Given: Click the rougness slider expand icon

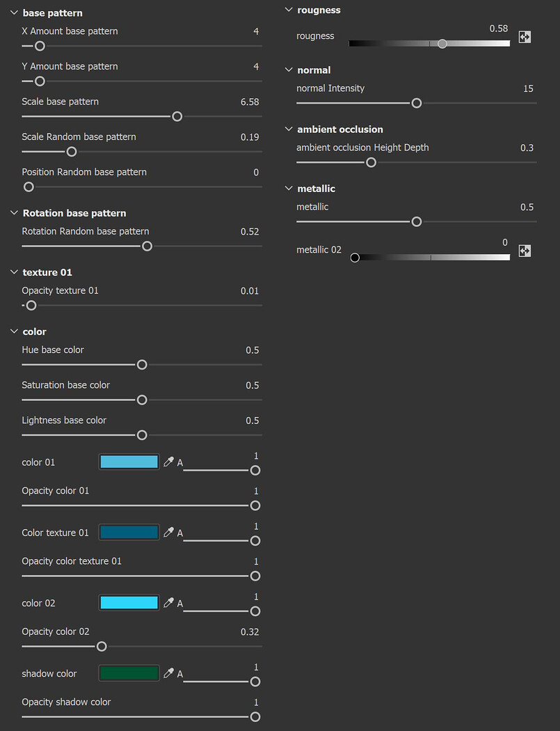Looking at the screenshot, I should tap(525, 37).
